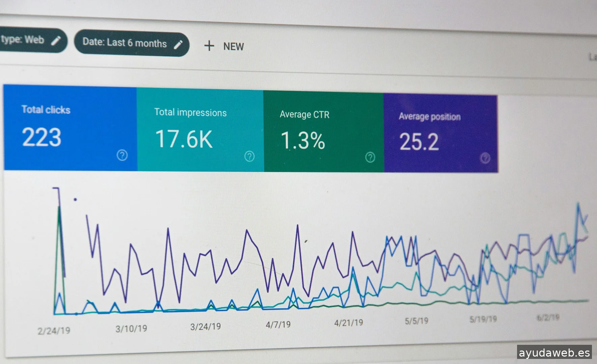Toggle the Total impressions metric card
Screen dimensions: 597x364
[x=200, y=130]
